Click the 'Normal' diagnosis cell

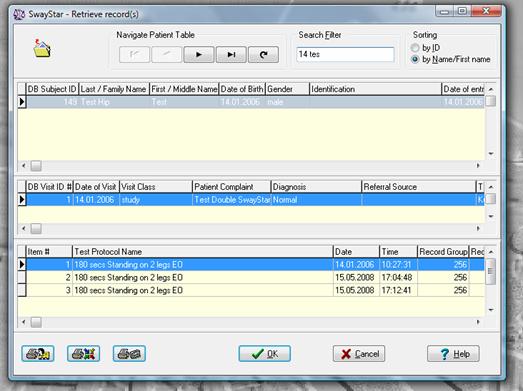[x=316, y=200]
